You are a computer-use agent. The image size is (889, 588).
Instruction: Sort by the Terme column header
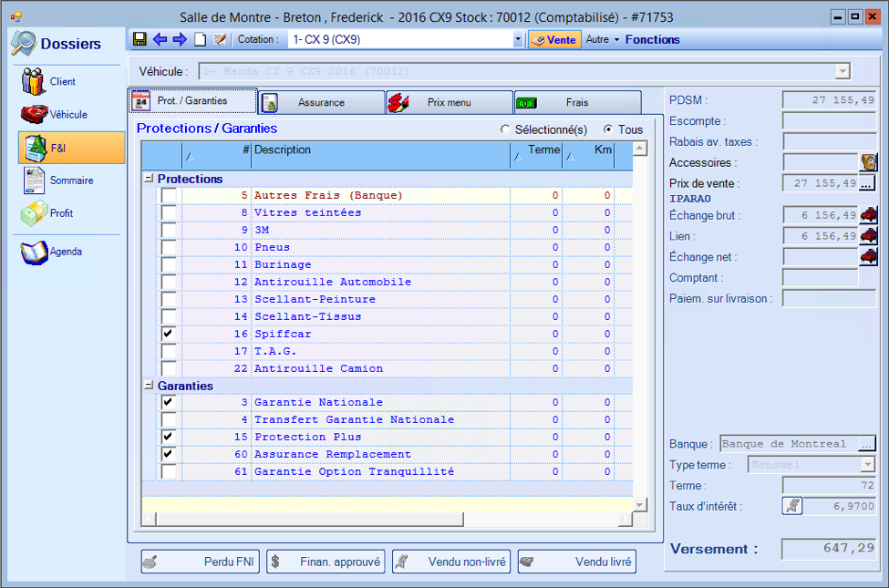[x=536, y=155]
